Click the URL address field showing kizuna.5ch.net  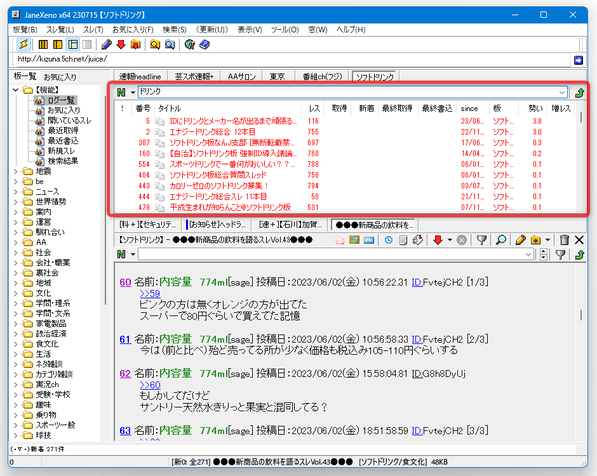(293, 59)
